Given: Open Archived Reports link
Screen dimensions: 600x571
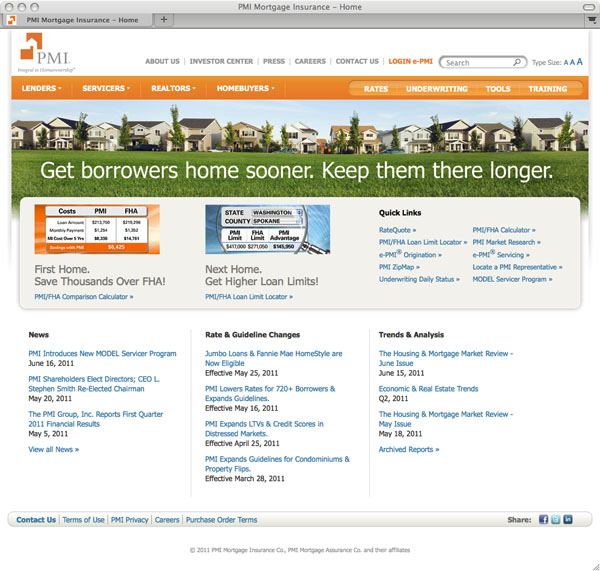Looking at the screenshot, I should click(409, 449).
